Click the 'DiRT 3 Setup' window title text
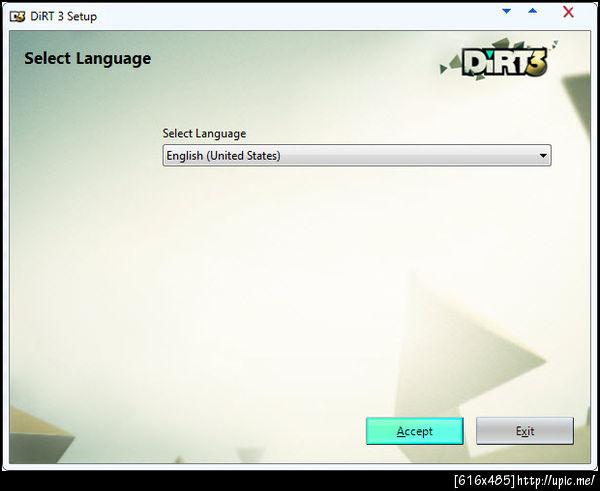 (x=64, y=16)
